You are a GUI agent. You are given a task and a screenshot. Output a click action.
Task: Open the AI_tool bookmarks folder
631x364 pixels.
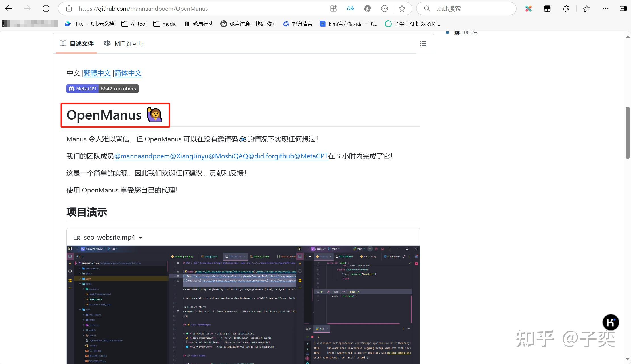[x=134, y=24]
